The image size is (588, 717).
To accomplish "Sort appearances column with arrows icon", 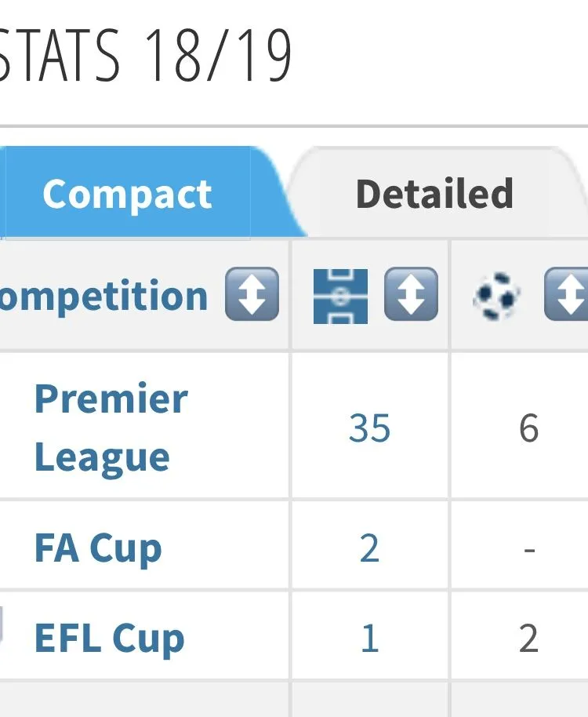I will (x=411, y=296).
